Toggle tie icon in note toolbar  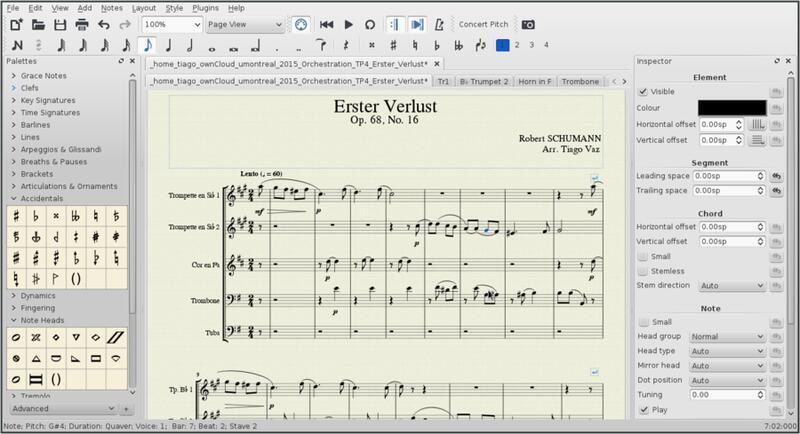pos(321,45)
